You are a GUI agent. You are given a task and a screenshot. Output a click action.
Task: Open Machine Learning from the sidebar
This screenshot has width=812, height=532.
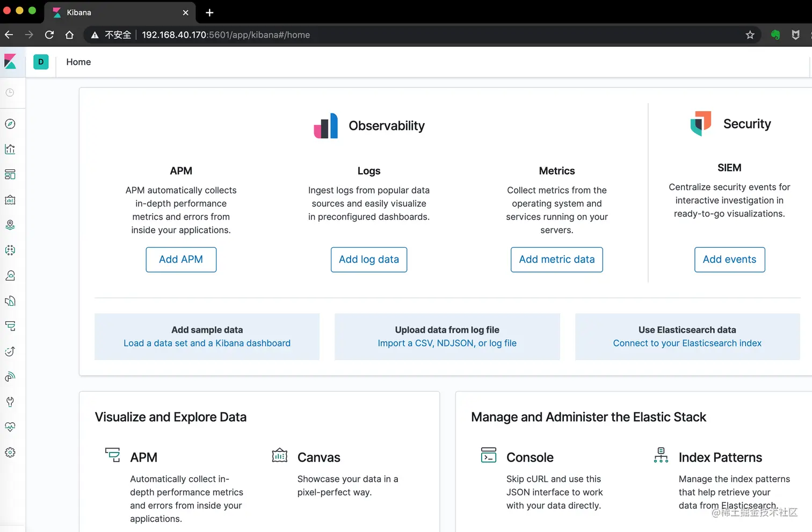pos(10,250)
